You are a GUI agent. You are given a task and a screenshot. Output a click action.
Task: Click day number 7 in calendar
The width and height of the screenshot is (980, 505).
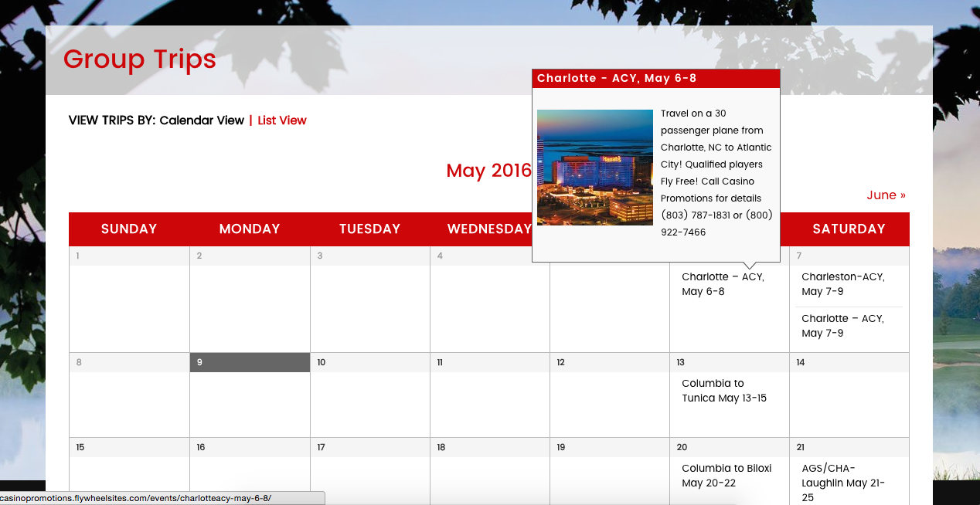click(x=799, y=256)
